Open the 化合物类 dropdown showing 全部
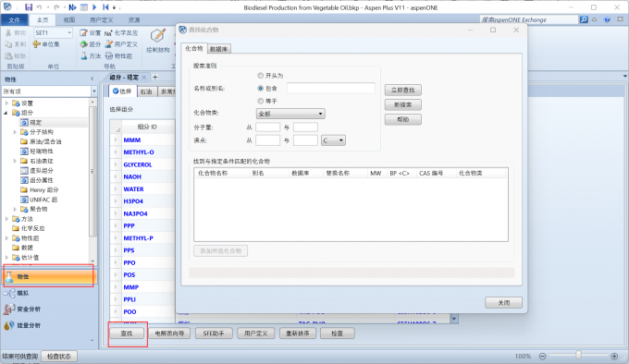 coord(290,114)
